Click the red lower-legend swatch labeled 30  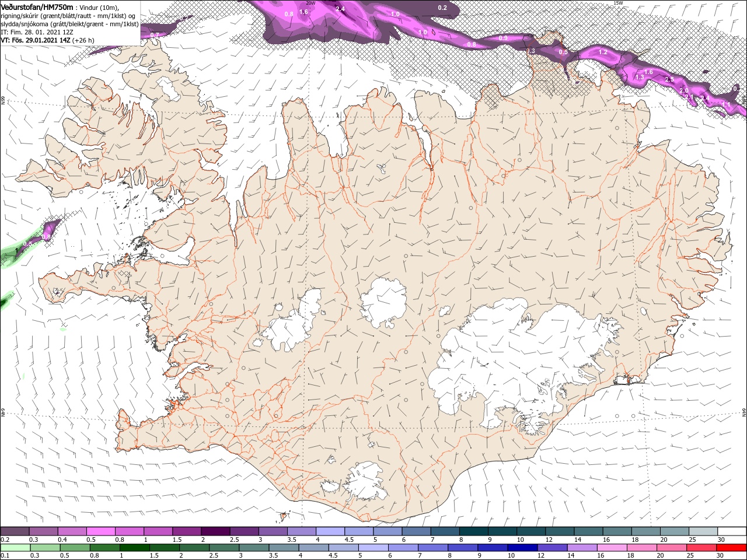tap(731, 548)
